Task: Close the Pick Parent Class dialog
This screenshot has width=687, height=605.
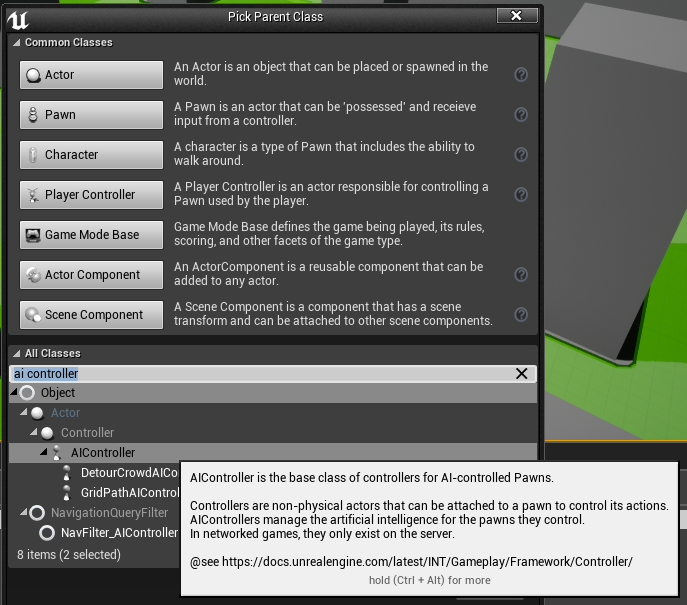Action: click(x=516, y=16)
